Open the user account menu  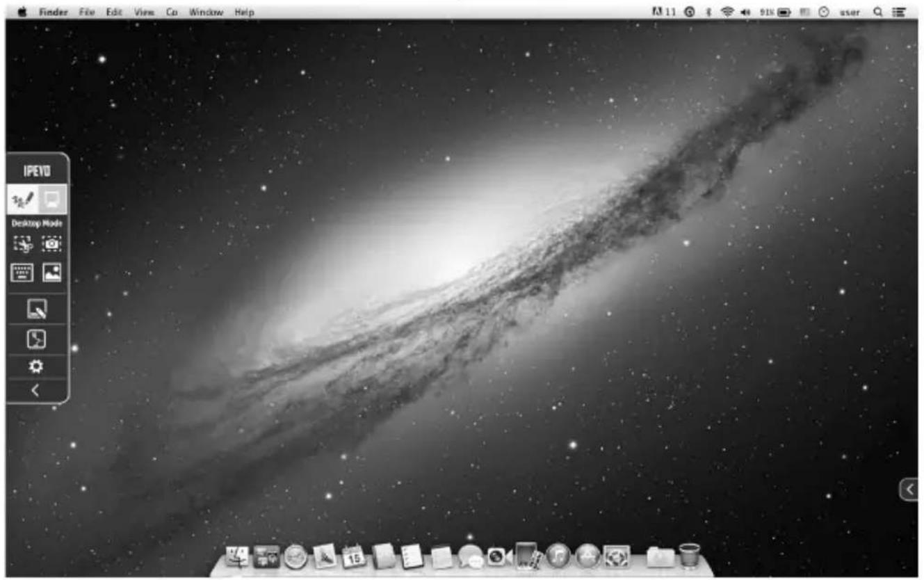850,12
